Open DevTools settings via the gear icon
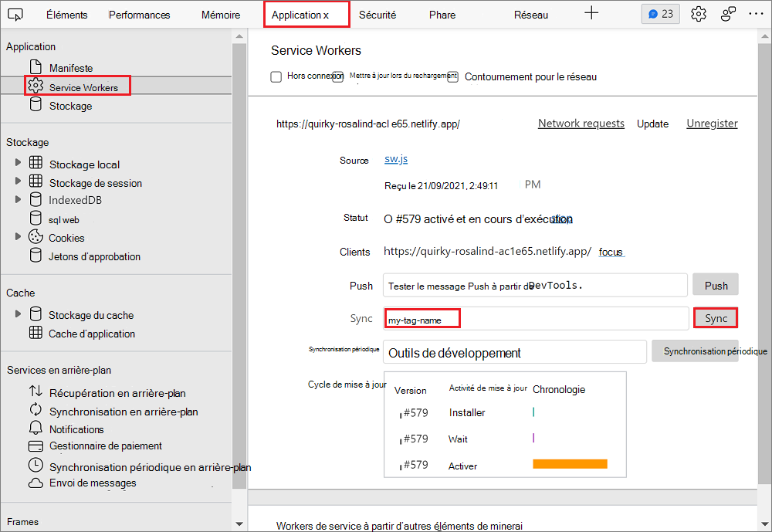The image size is (772, 532). click(698, 13)
